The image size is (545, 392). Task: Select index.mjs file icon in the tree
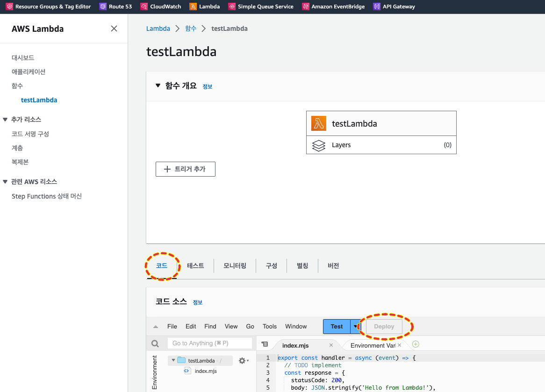tap(187, 371)
